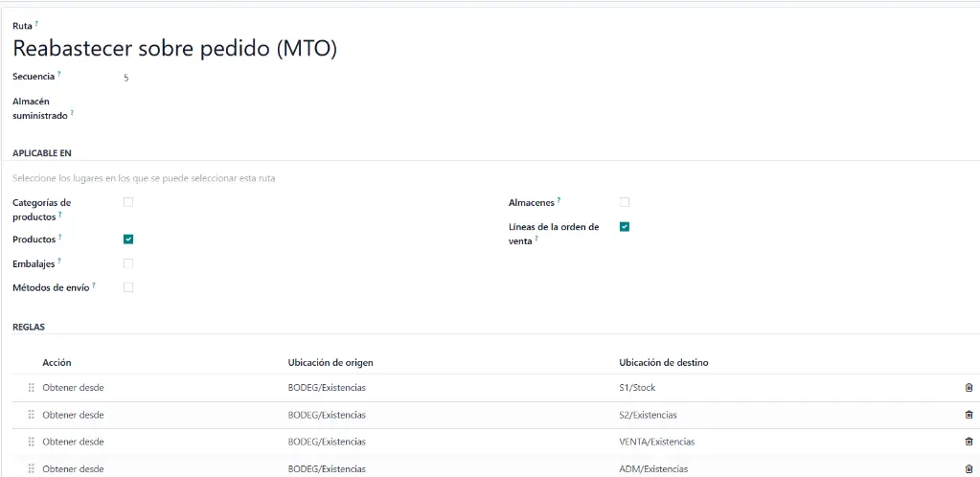
Task: Click BODEG/Existencias origin in the S2/Existencias row
Action: (327, 415)
